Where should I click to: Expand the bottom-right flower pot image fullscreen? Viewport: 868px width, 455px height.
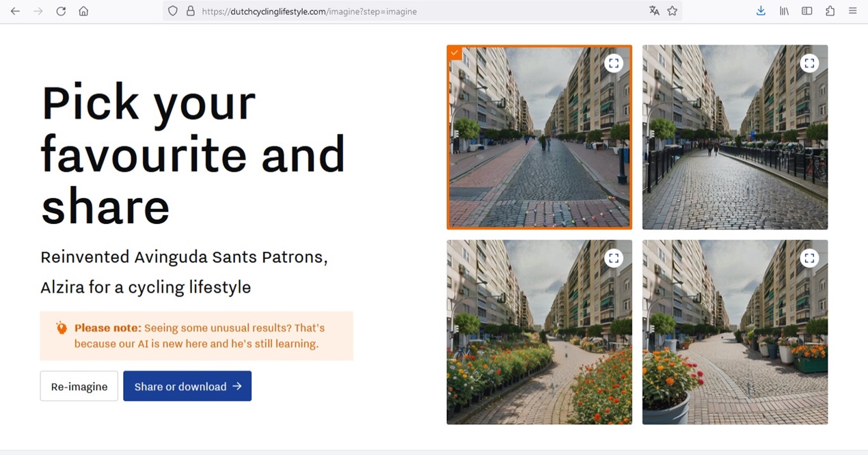[809, 258]
